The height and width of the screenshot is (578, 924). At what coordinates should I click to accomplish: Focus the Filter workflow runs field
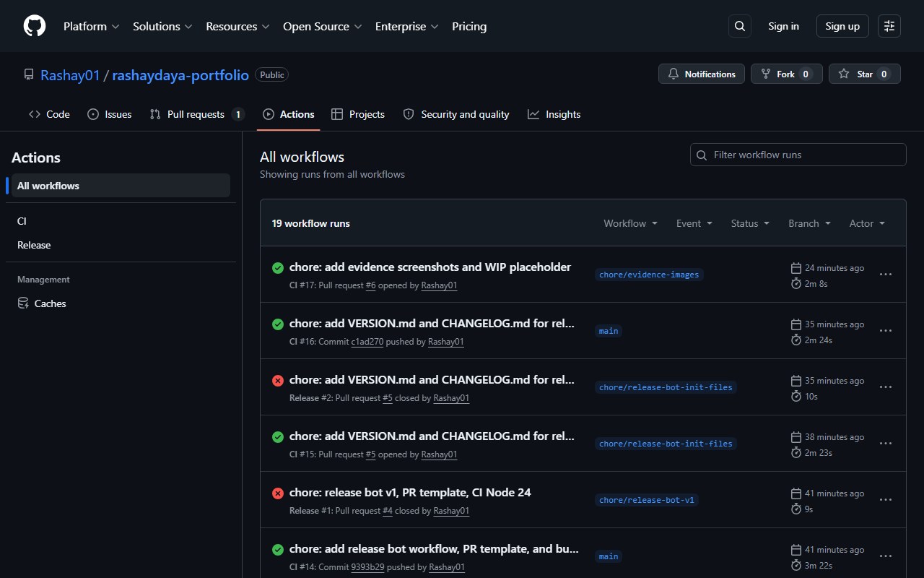click(x=798, y=155)
